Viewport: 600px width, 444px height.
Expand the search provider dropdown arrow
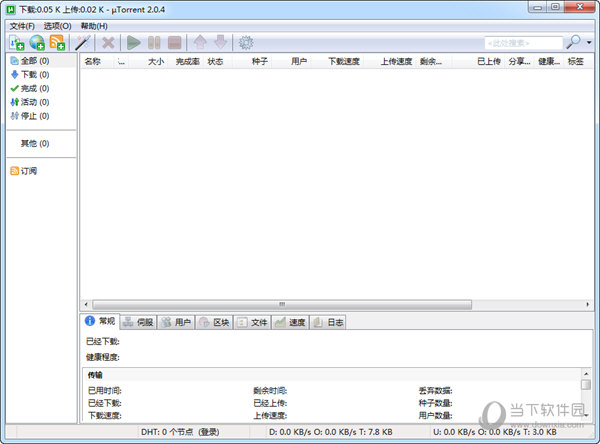(589, 42)
